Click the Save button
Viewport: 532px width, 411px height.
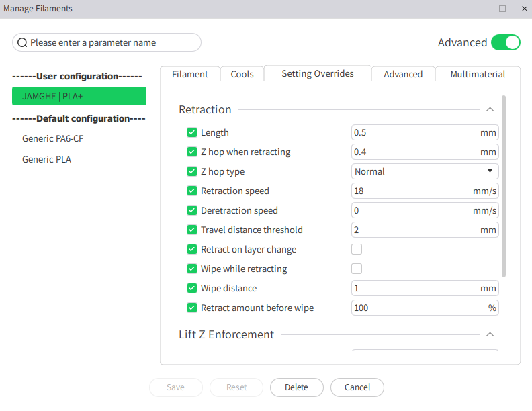point(176,387)
